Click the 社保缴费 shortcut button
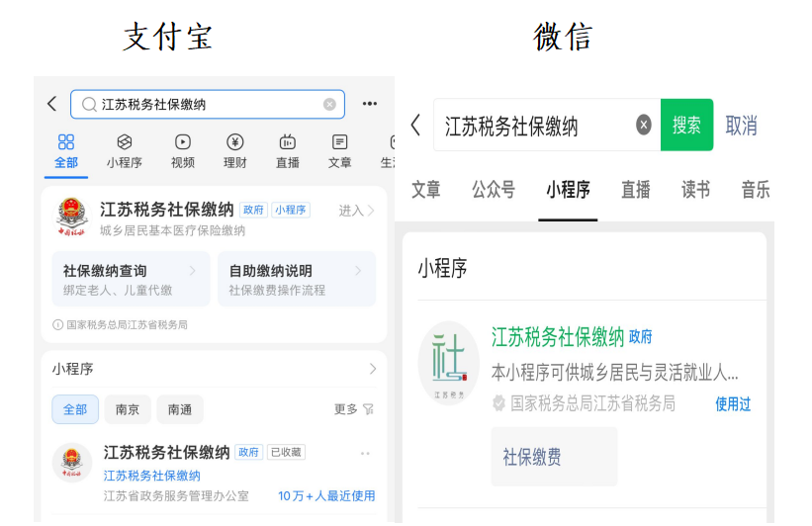Screen dimensions: 812x526 [554, 457]
